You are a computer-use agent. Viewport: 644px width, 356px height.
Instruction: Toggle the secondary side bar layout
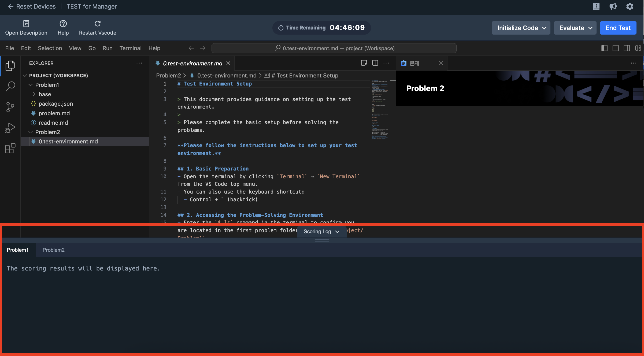click(x=627, y=48)
